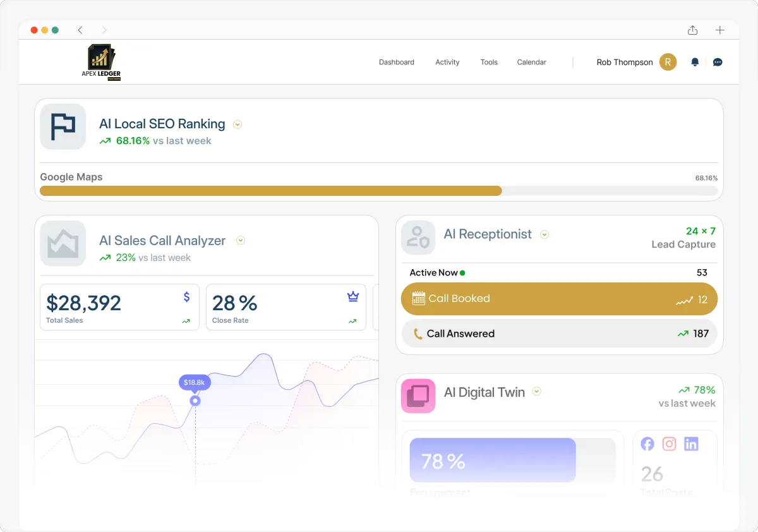
Task: Click the phone icon in Call Answered
Action: coord(418,334)
